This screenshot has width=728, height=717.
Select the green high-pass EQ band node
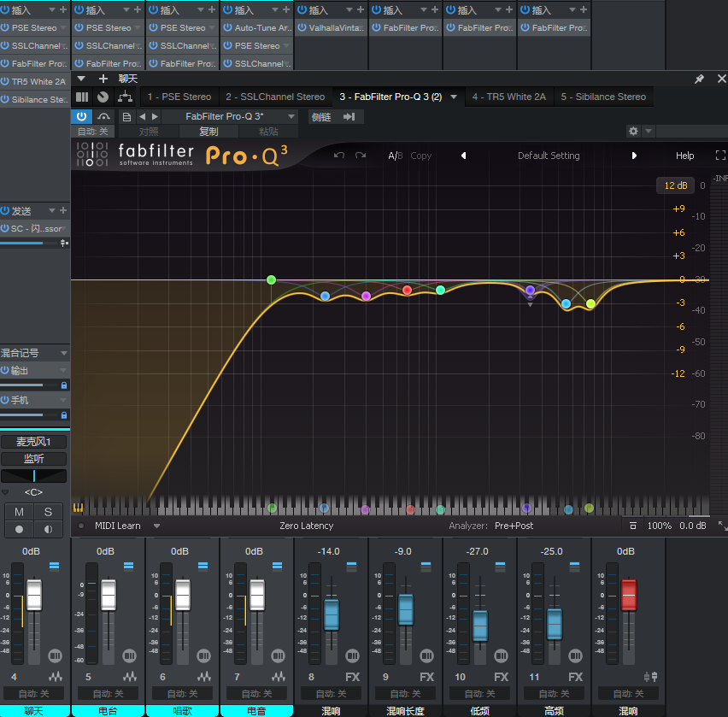pyautogui.click(x=272, y=279)
